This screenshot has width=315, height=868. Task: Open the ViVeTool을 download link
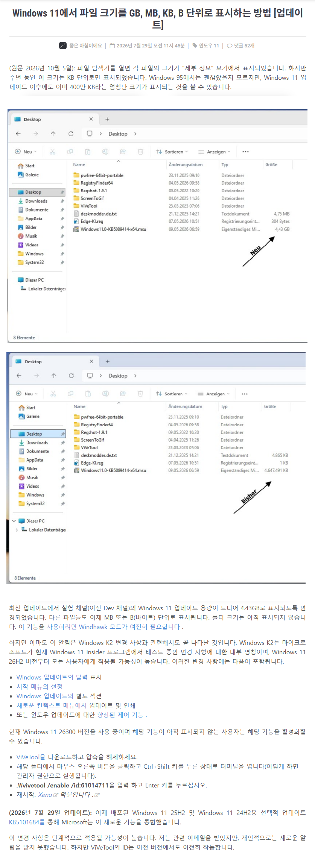click(31, 757)
